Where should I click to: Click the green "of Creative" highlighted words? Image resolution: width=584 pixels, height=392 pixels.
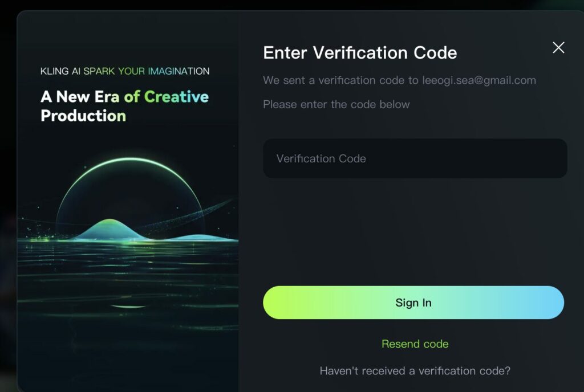(167, 97)
